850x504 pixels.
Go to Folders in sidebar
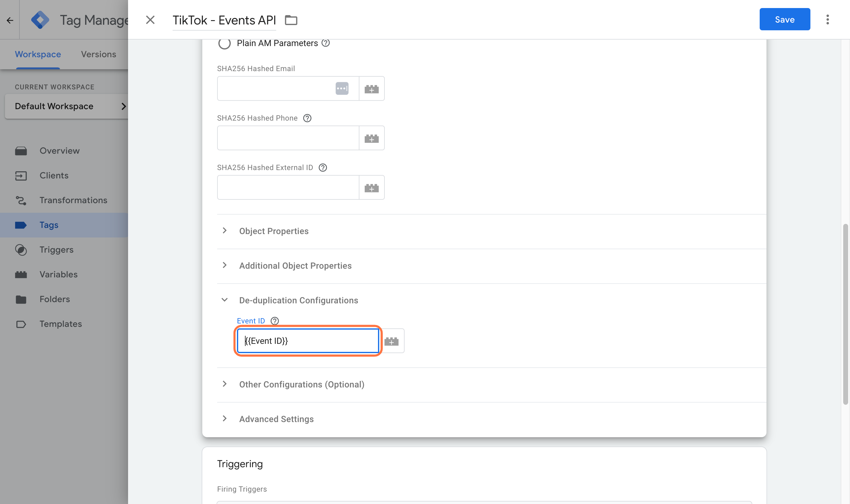click(64, 299)
